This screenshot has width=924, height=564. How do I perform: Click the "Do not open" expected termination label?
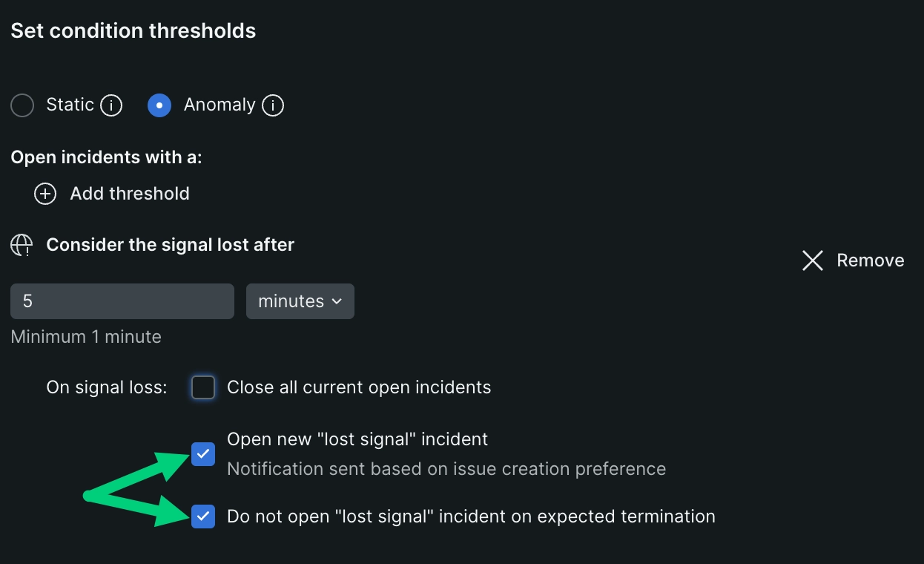point(471,517)
